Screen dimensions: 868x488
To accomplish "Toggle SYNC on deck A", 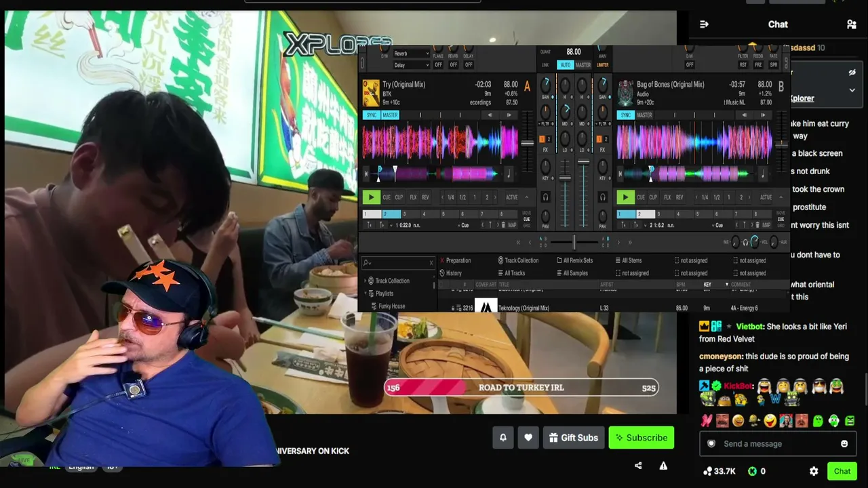I will [x=372, y=115].
